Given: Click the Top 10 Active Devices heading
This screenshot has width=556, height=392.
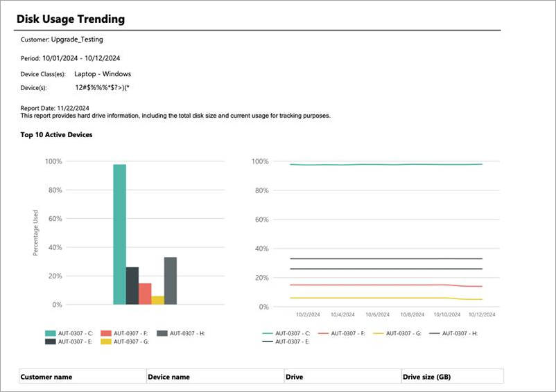Looking at the screenshot, I should [x=57, y=134].
